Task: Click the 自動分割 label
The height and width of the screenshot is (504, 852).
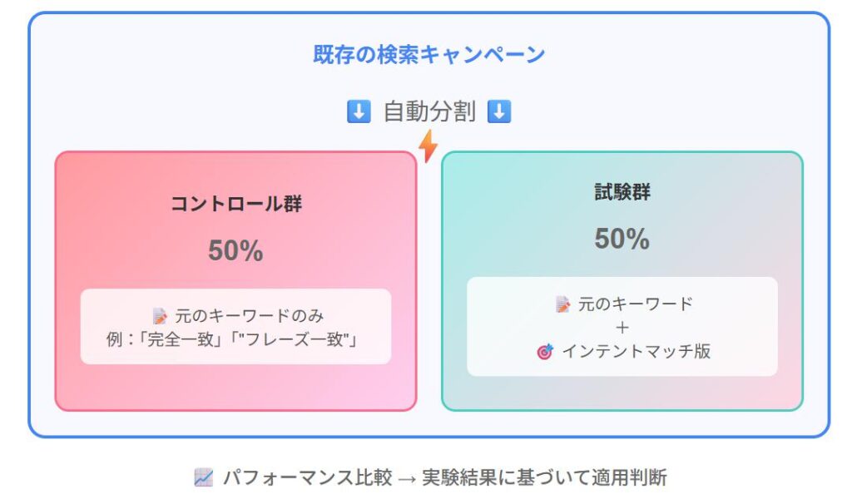Action: point(429,111)
